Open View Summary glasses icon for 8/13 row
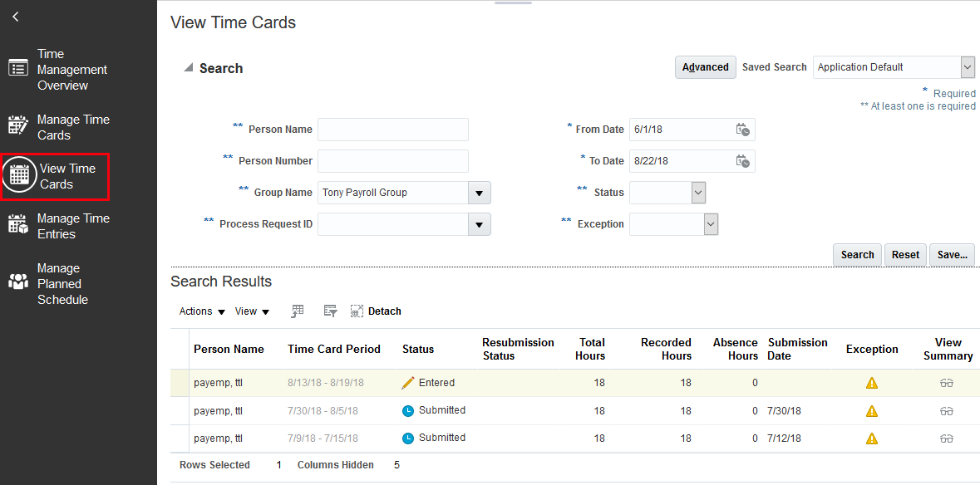The width and height of the screenshot is (980, 485). (946, 382)
